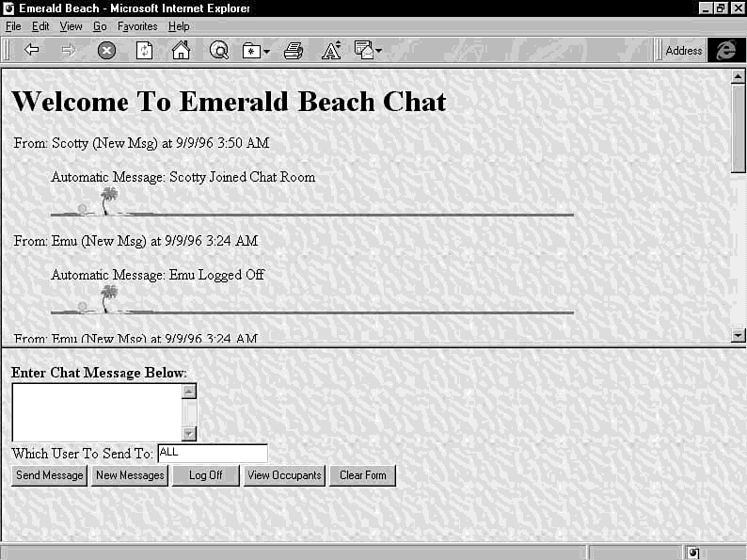Click the New Messages button
Viewport: 747px width, 560px height.
tap(130, 475)
